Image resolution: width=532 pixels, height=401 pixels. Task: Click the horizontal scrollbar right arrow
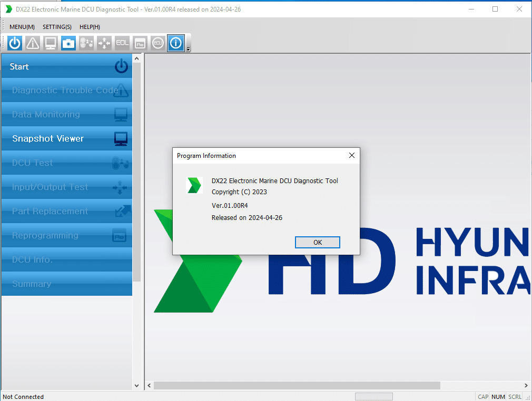(526, 386)
